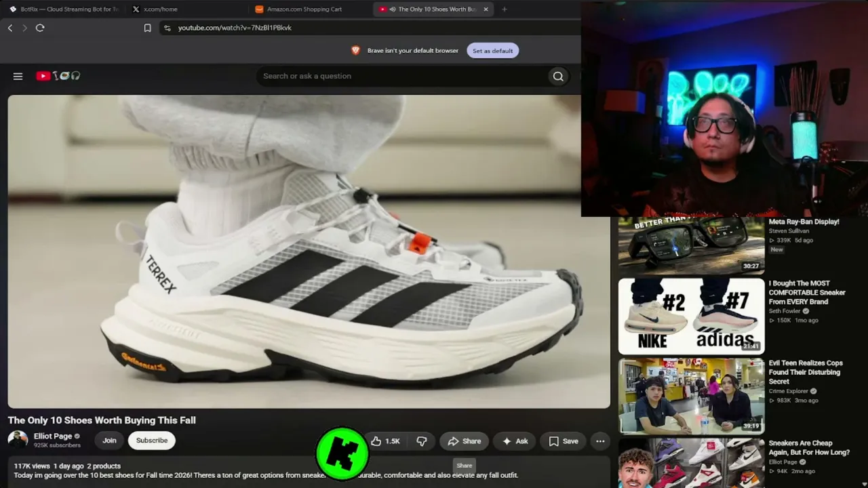Share this video
868x488 pixels.
click(464, 441)
